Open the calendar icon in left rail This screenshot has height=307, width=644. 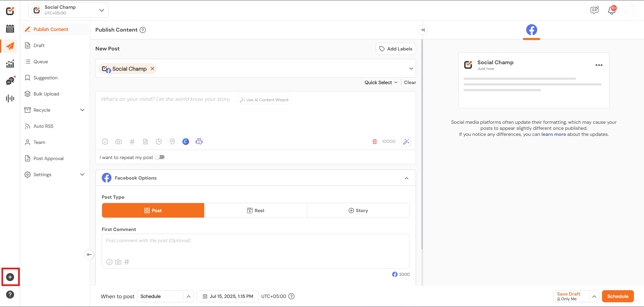point(10,29)
